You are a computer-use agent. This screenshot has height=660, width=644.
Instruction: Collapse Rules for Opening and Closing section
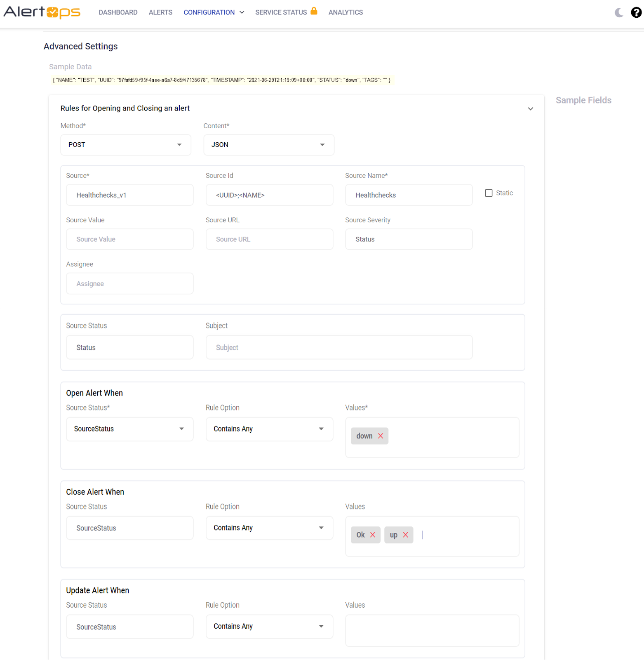[530, 109]
